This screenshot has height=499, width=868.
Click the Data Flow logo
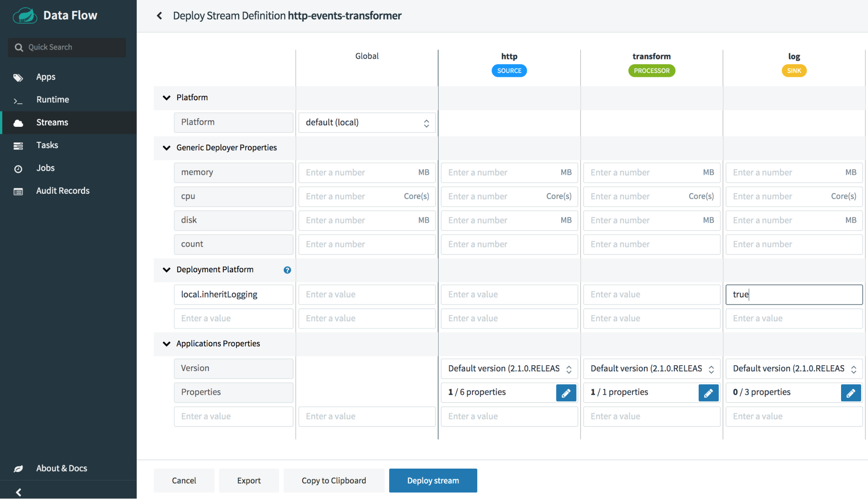25,16
